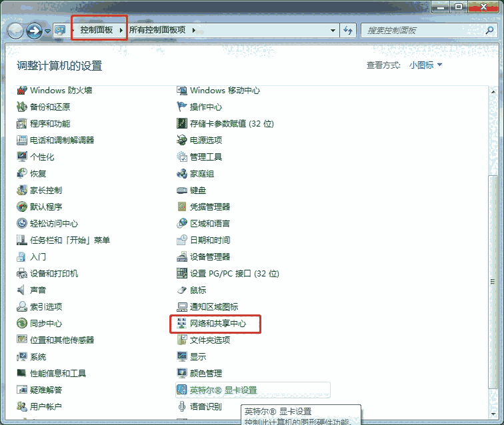Open 设置 PG/PC 接口 (32 位)
The image size is (504, 425).
[234, 274]
